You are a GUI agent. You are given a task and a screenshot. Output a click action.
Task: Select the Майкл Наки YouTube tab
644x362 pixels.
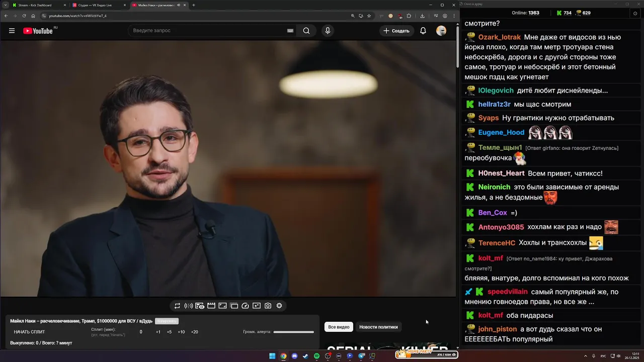[158, 5]
